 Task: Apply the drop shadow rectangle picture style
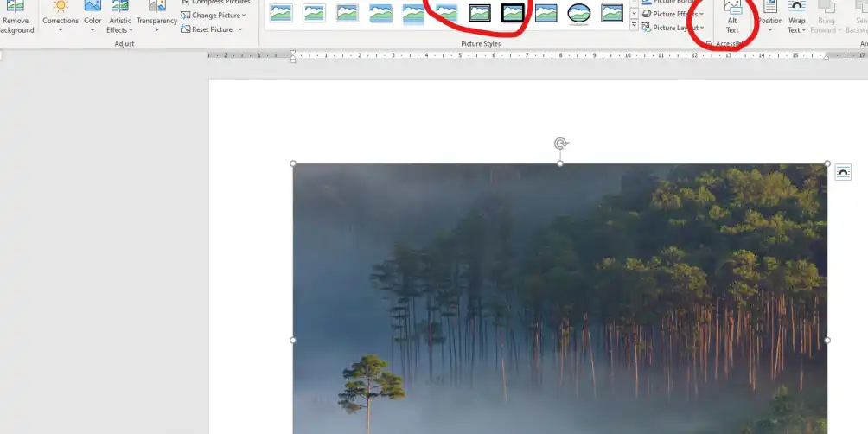click(x=380, y=13)
